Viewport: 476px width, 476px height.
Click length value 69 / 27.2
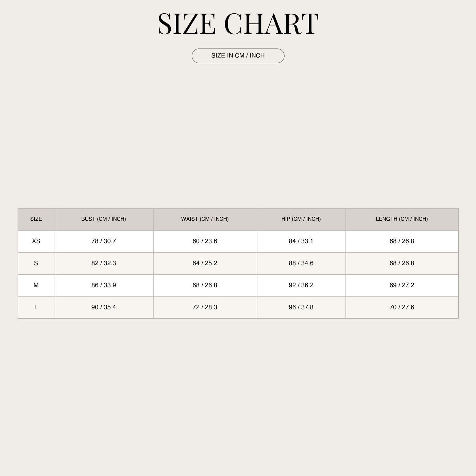click(402, 285)
